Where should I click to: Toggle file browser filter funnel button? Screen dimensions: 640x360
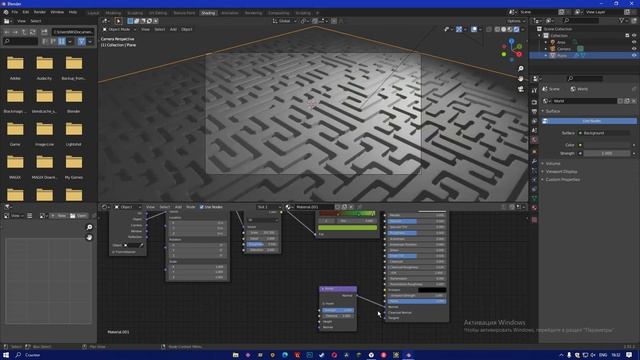point(82,41)
